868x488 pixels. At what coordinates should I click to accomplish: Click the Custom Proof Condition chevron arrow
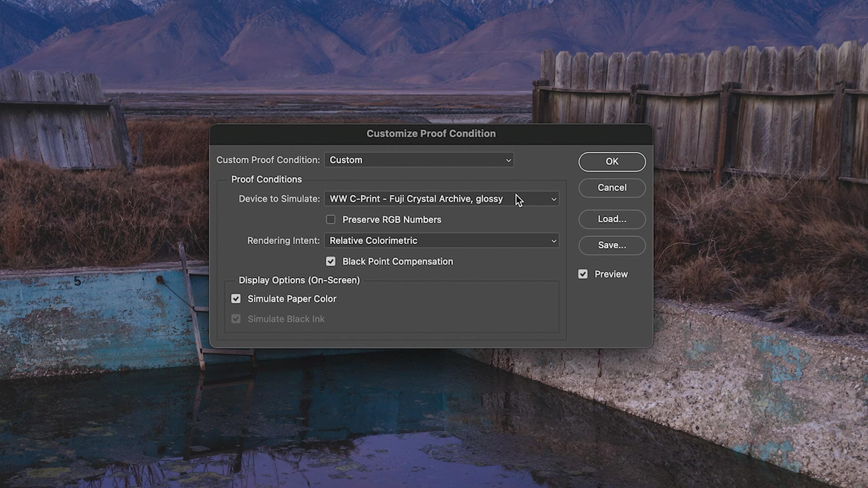[508, 160]
